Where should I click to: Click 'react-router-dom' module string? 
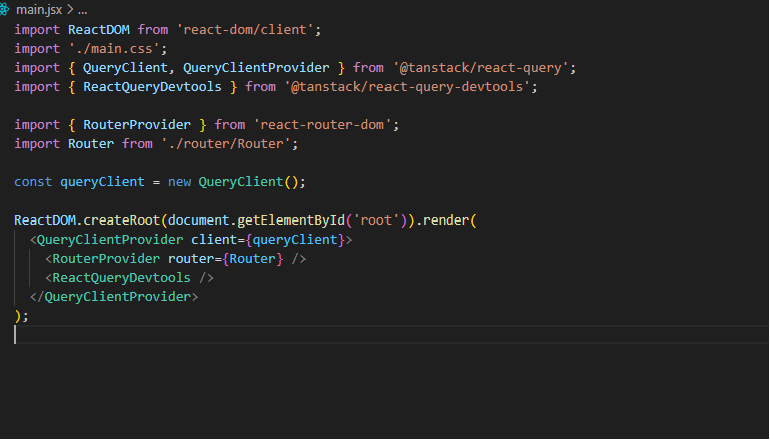(x=323, y=125)
